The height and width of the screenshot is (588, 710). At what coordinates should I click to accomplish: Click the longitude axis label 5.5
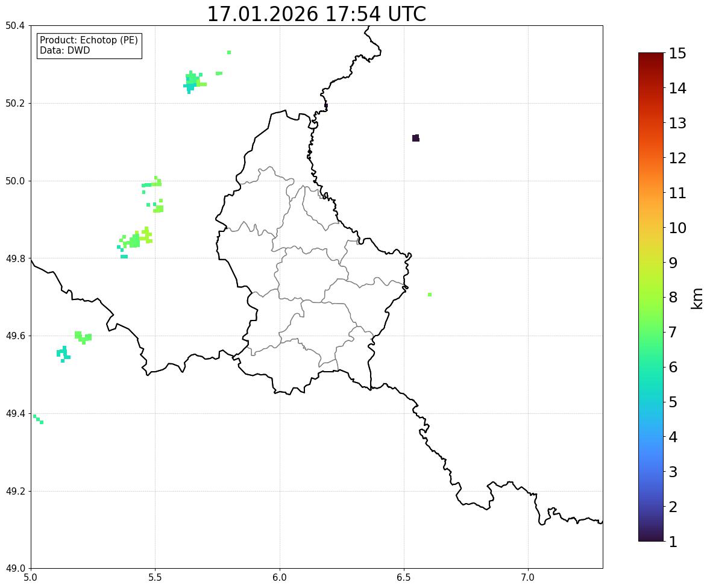(156, 577)
